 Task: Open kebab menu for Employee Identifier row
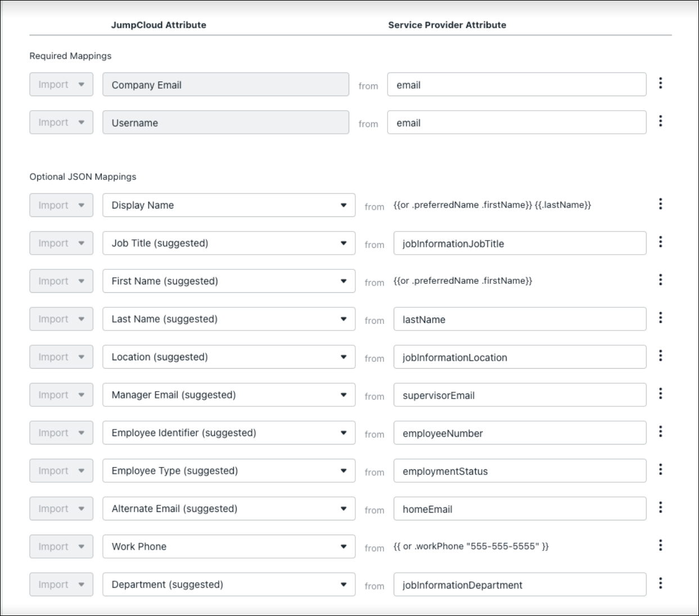pos(660,432)
